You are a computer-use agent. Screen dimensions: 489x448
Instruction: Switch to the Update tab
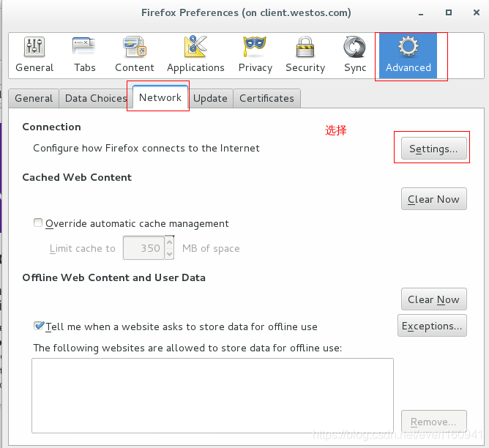pos(210,99)
